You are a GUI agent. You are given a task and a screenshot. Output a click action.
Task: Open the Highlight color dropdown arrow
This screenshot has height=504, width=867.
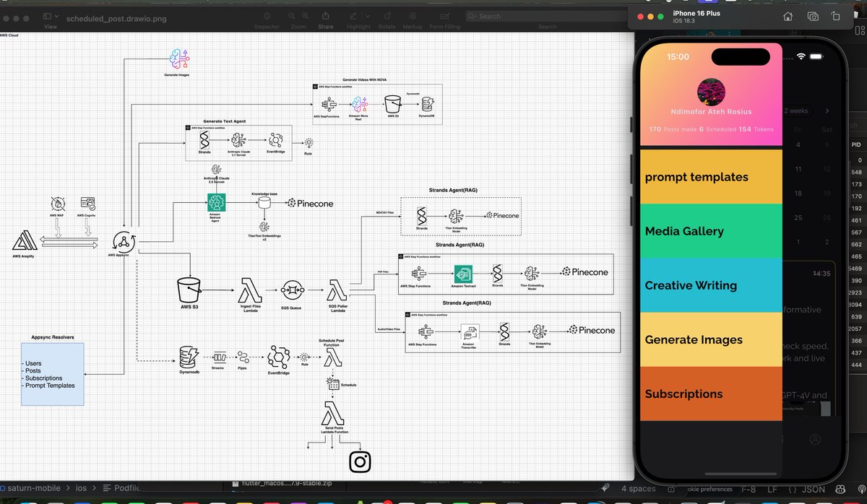(366, 16)
